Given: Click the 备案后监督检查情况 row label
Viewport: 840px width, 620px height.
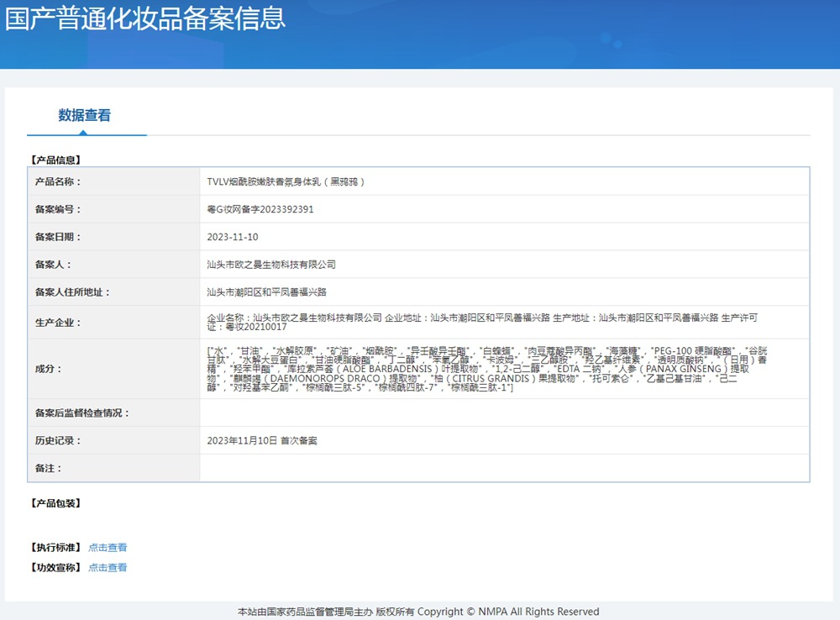Looking at the screenshot, I should 82,412.
